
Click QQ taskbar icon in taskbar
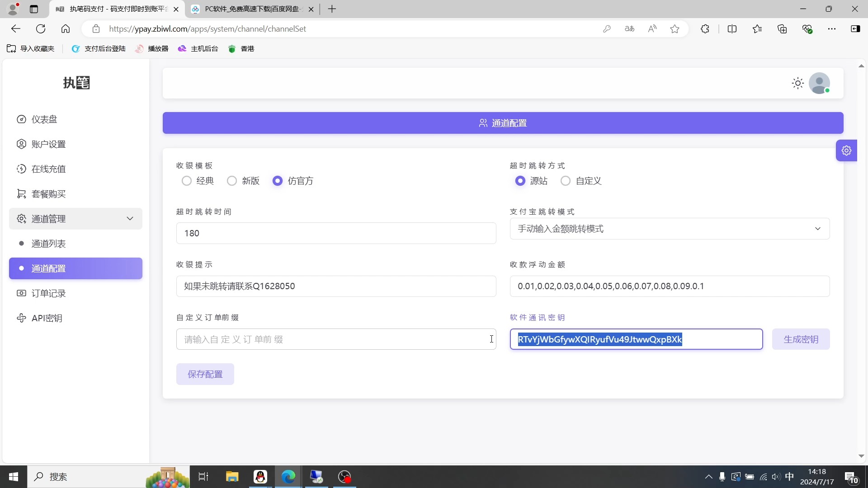click(260, 477)
